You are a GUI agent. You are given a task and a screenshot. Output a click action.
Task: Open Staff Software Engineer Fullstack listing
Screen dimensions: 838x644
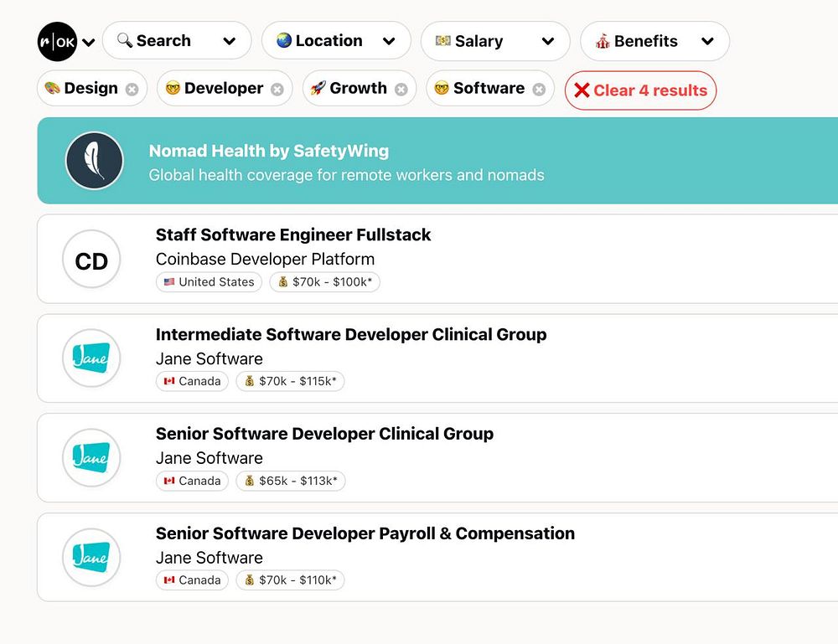point(293,235)
